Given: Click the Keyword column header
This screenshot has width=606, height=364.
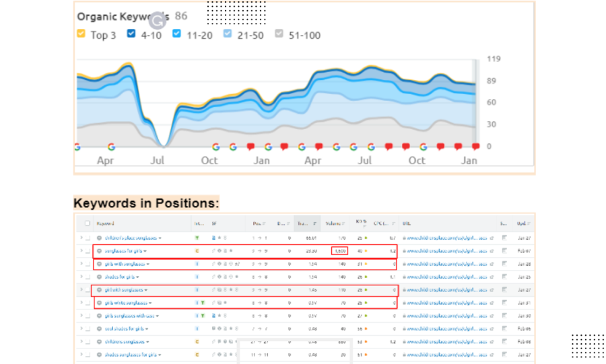Looking at the screenshot, I should point(105,223).
